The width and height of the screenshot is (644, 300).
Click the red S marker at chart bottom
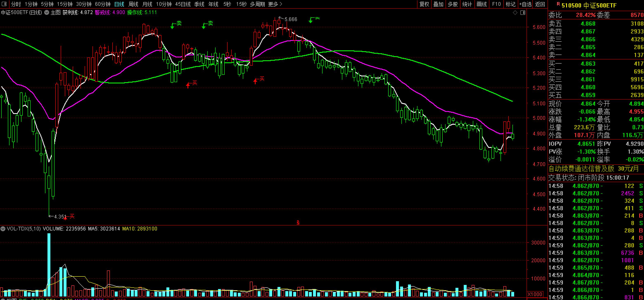point(298,222)
